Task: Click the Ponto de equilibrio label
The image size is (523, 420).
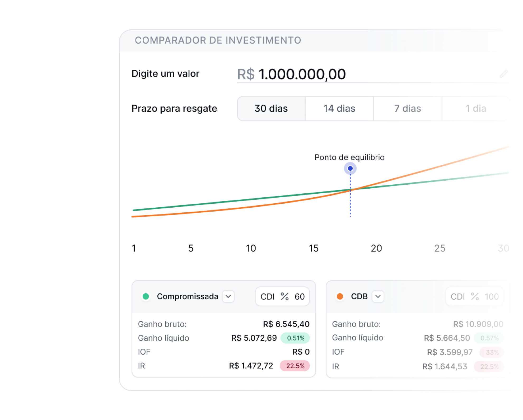Action: (349, 157)
